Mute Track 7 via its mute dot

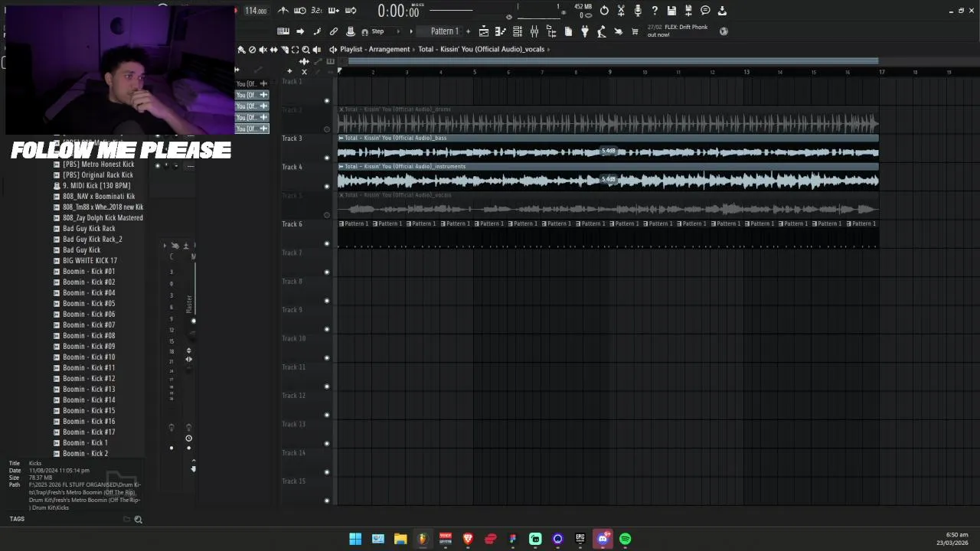click(x=327, y=272)
